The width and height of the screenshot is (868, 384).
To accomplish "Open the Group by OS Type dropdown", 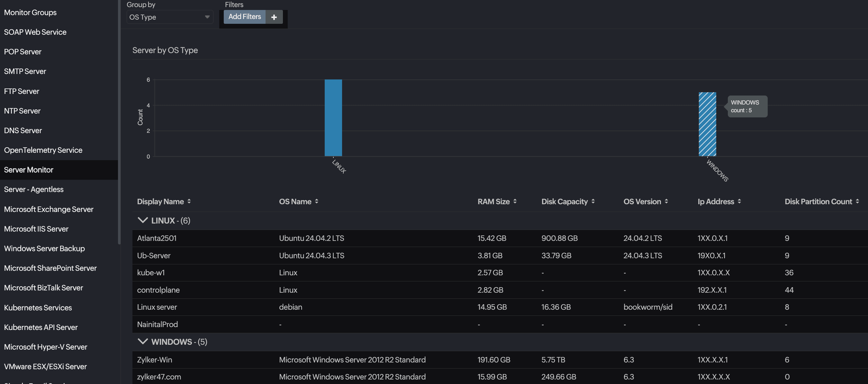I will 169,17.
